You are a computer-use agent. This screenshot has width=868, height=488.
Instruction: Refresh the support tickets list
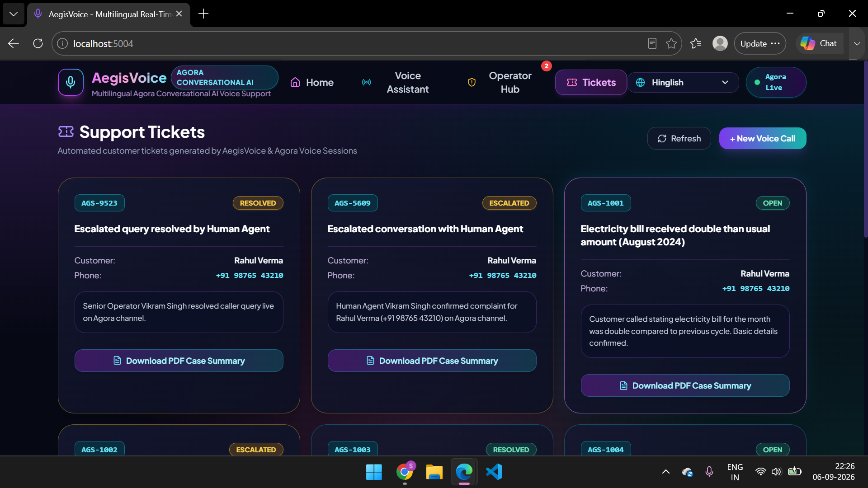coord(679,138)
